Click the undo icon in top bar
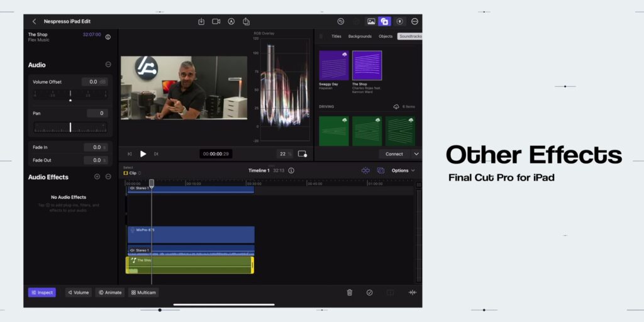Screen dimensions: 644x322 click(x=340, y=21)
